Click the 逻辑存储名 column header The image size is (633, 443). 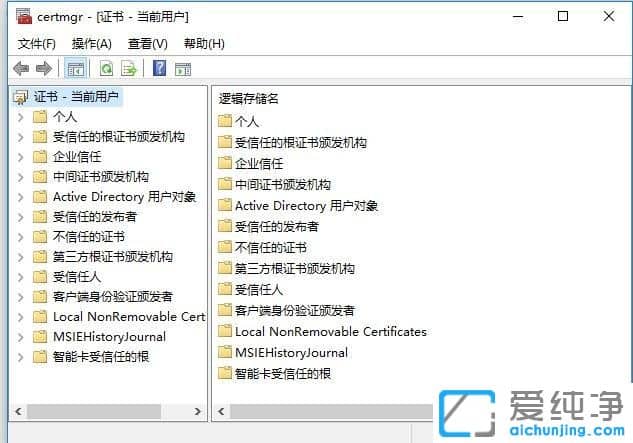click(248, 99)
